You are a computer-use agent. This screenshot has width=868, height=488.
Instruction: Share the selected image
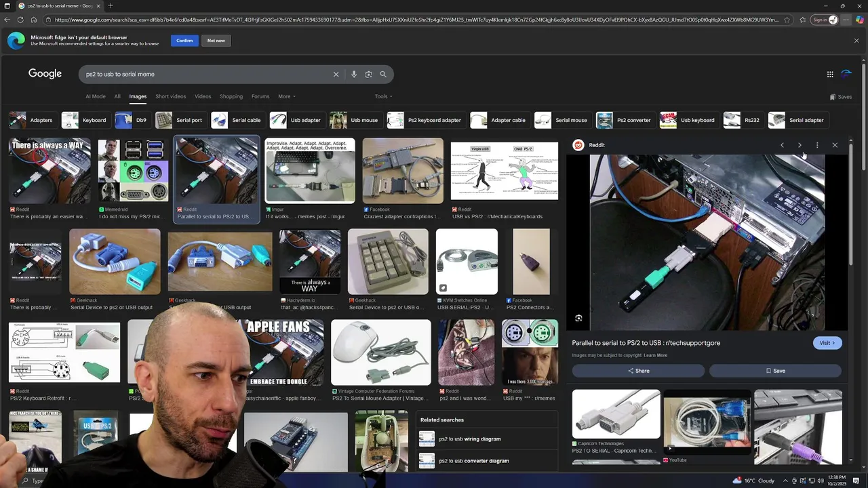pos(638,371)
